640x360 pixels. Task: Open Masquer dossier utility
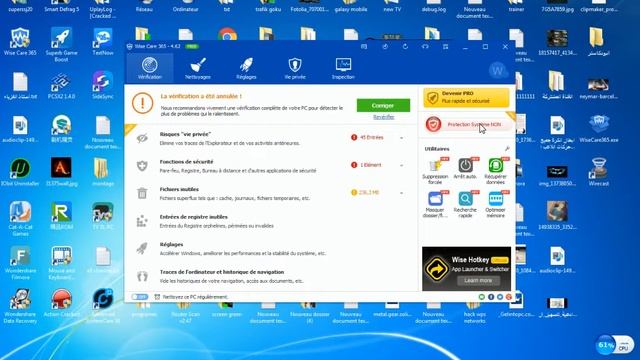click(x=435, y=204)
